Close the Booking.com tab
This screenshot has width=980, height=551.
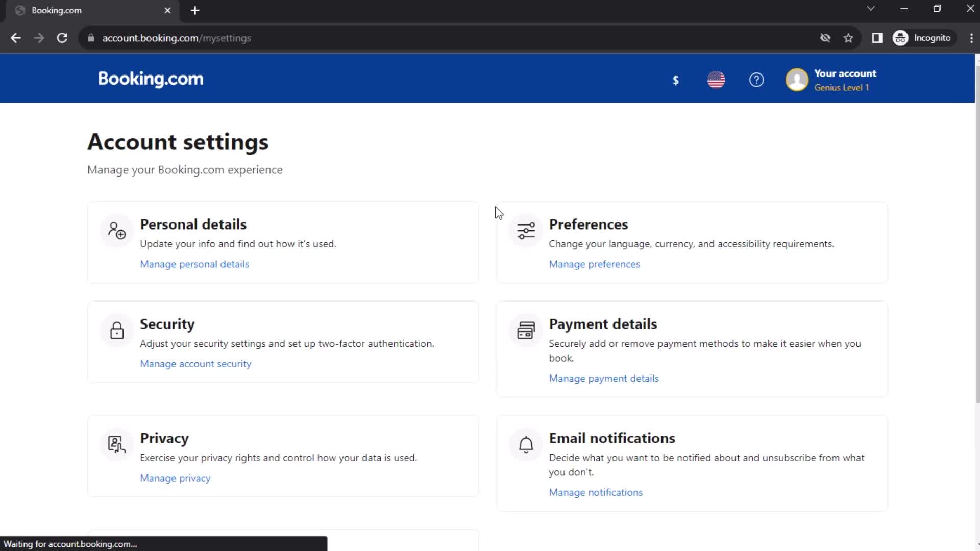coord(167,10)
